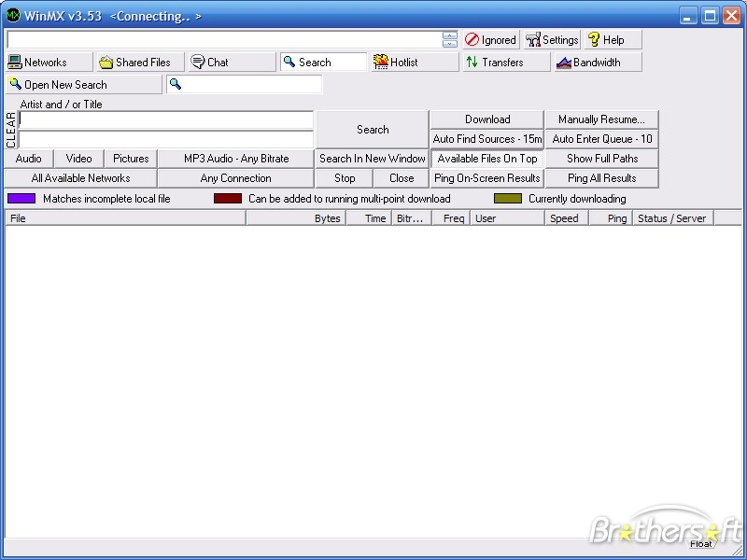The image size is (747, 560).
Task: Minimize the WinMX window
Action: [x=687, y=16]
